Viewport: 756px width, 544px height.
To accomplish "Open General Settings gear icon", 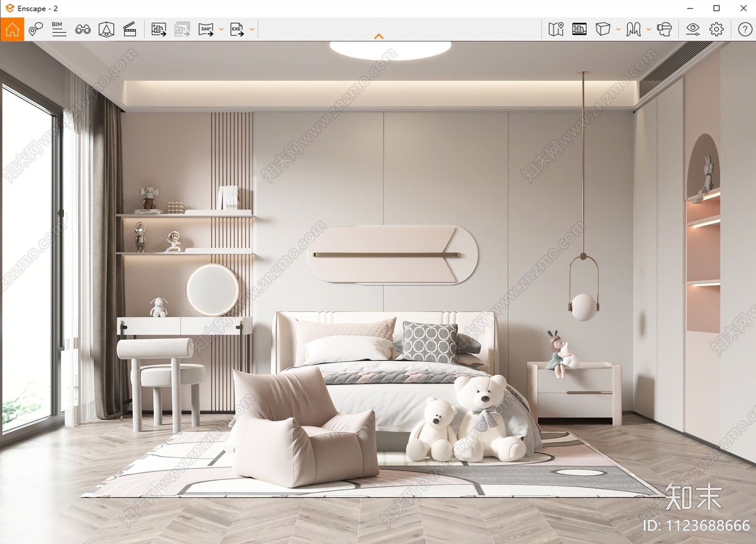I will pyautogui.click(x=716, y=29).
